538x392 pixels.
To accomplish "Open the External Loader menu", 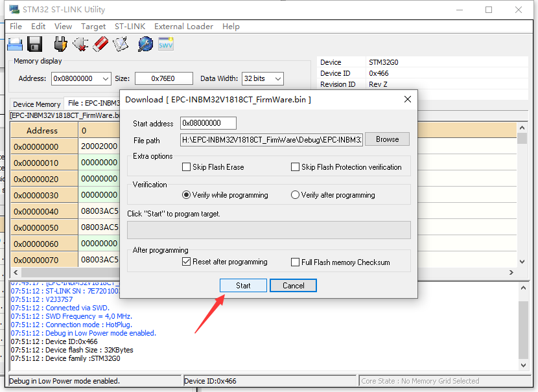I will pyautogui.click(x=183, y=27).
